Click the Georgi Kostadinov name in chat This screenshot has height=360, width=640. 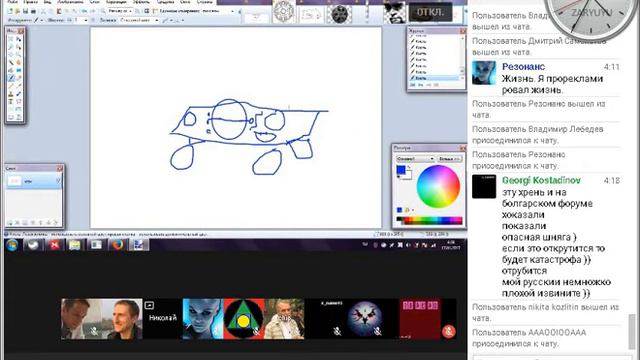(541, 180)
